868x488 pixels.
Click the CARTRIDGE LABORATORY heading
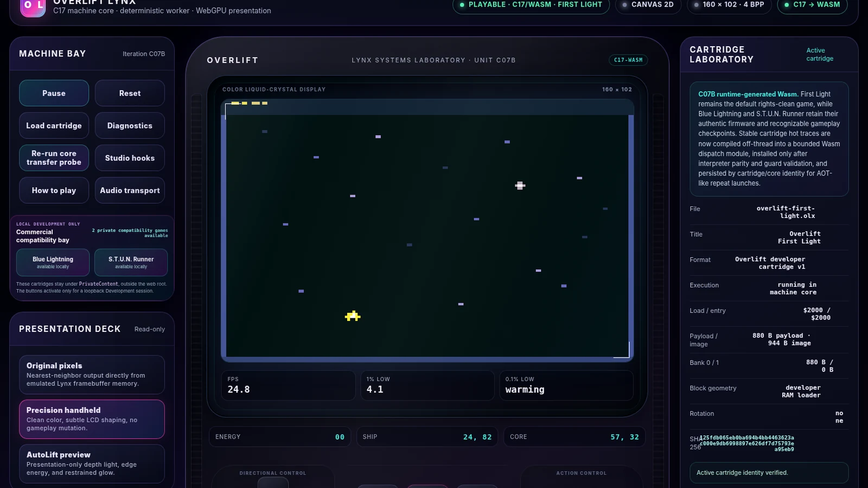[722, 54]
